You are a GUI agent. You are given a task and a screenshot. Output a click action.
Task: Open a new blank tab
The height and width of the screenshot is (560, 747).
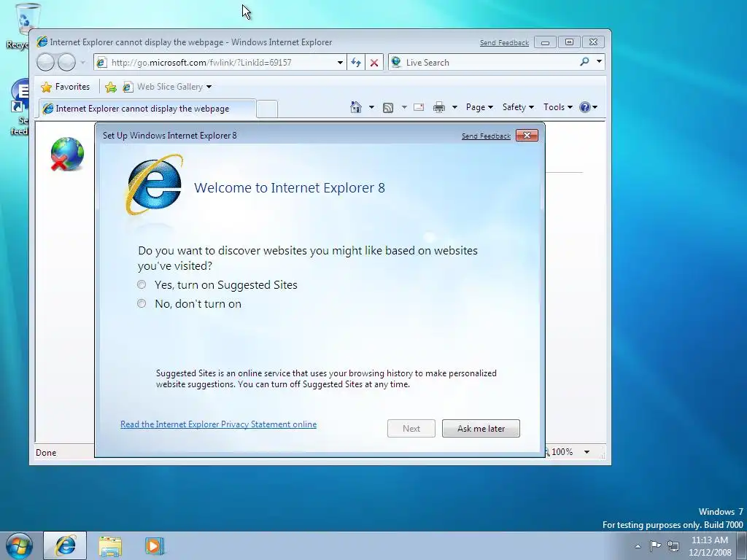click(267, 109)
